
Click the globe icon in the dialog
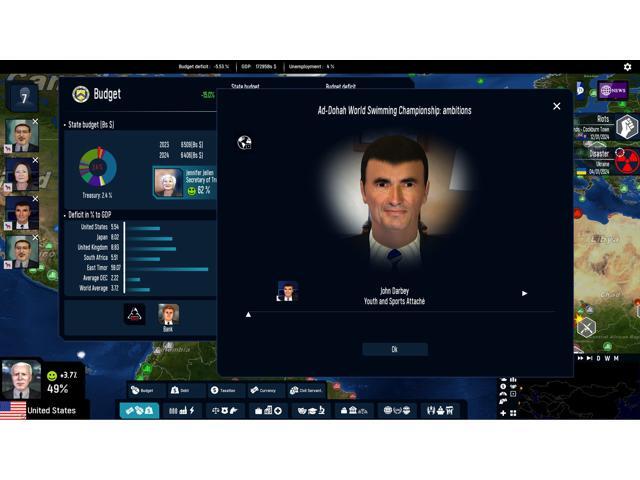[x=244, y=143]
